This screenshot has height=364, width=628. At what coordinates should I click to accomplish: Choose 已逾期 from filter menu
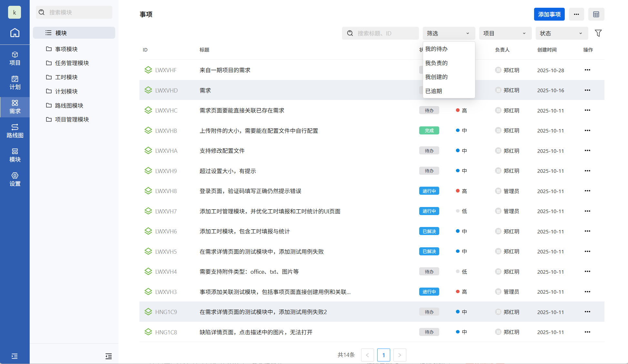(434, 91)
